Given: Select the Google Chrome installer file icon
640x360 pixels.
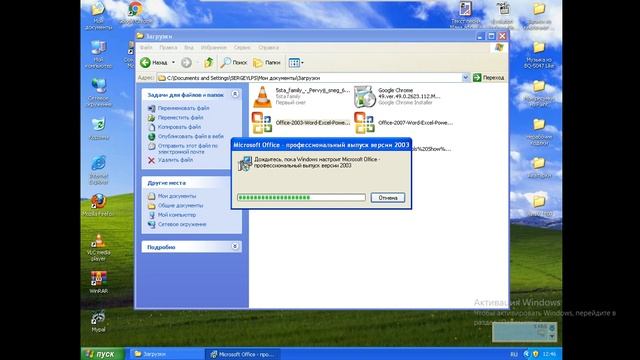Looking at the screenshot, I should tap(364, 97).
